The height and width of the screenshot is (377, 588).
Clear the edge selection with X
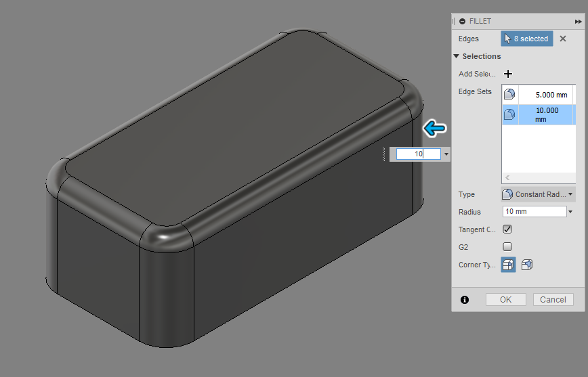563,39
